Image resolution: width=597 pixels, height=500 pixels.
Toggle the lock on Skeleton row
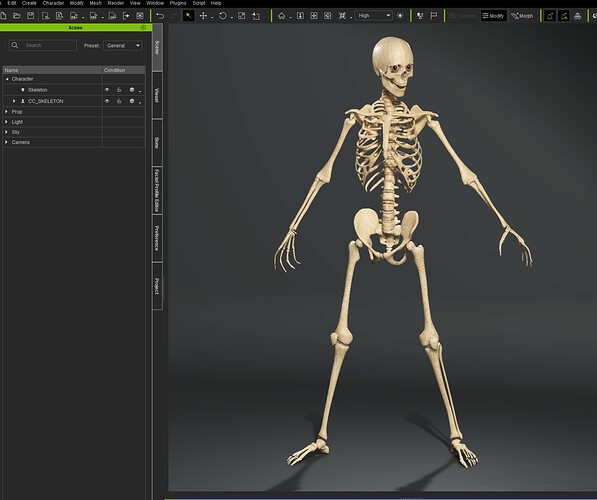click(x=119, y=90)
